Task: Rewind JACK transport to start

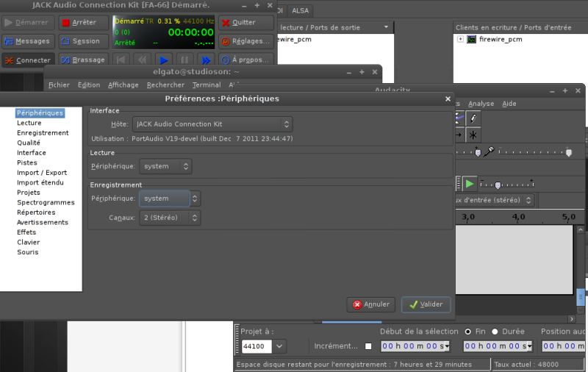Action: click(x=121, y=60)
